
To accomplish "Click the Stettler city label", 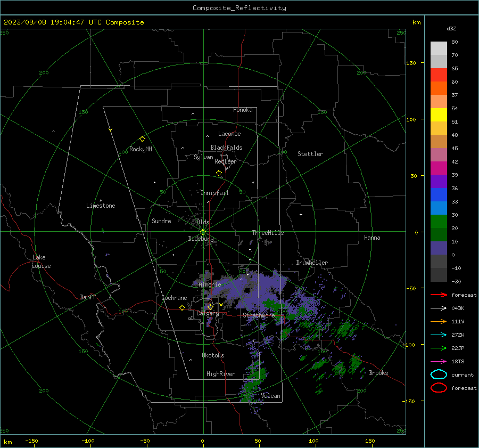I will pos(310,154).
